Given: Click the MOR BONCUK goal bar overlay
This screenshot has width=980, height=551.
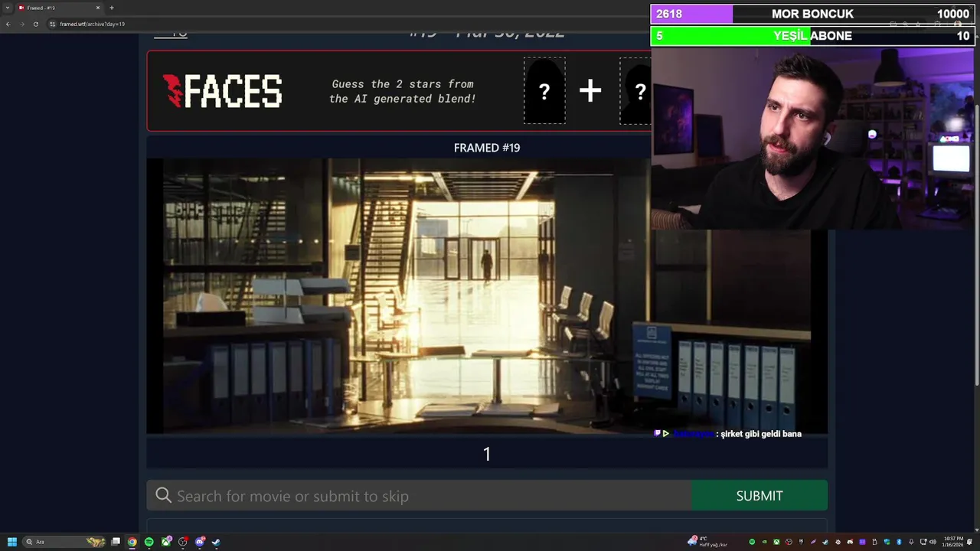Looking at the screenshot, I should [x=812, y=14].
